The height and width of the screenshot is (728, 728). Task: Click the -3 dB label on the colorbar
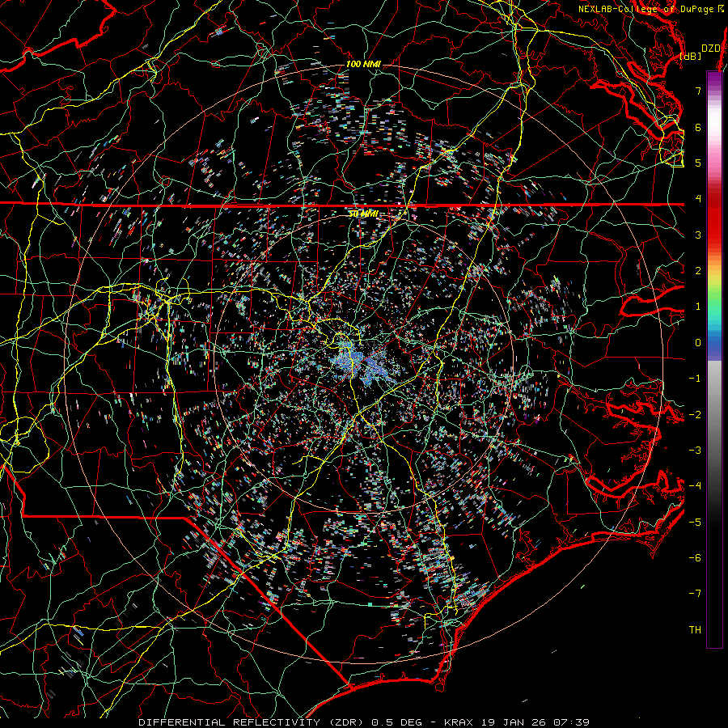[x=695, y=451]
